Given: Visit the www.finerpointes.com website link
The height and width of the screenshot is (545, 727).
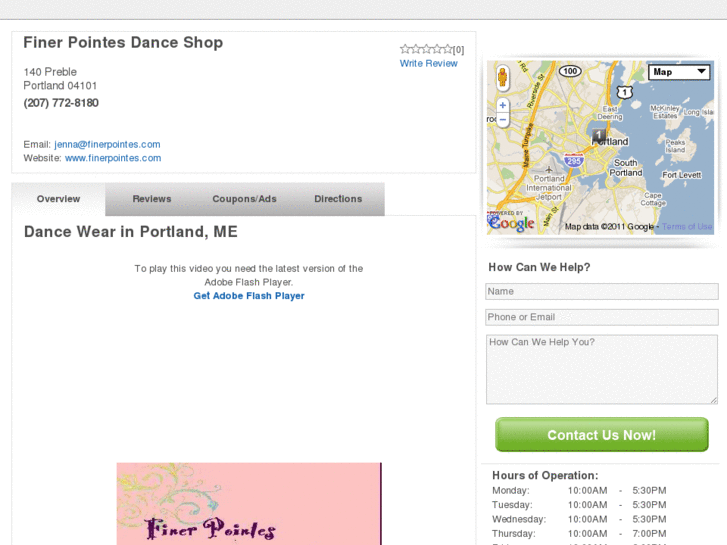Looking at the screenshot, I should 113,158.
